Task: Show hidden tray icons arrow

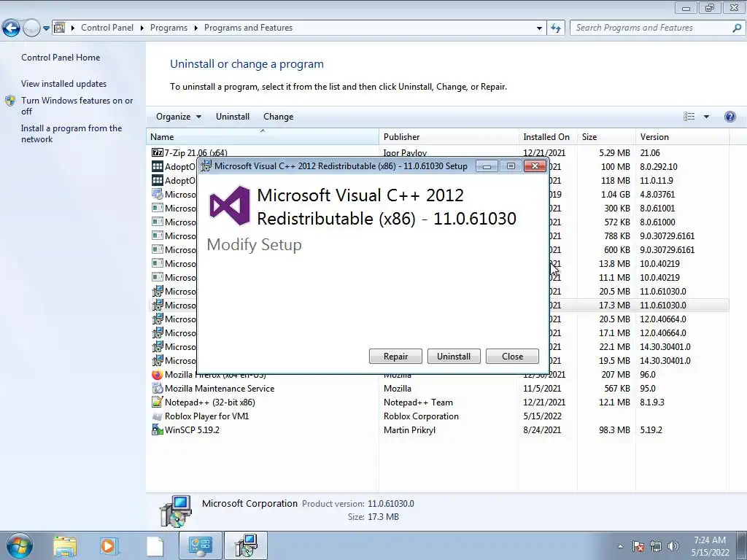Action: click(x=620, y=546)
